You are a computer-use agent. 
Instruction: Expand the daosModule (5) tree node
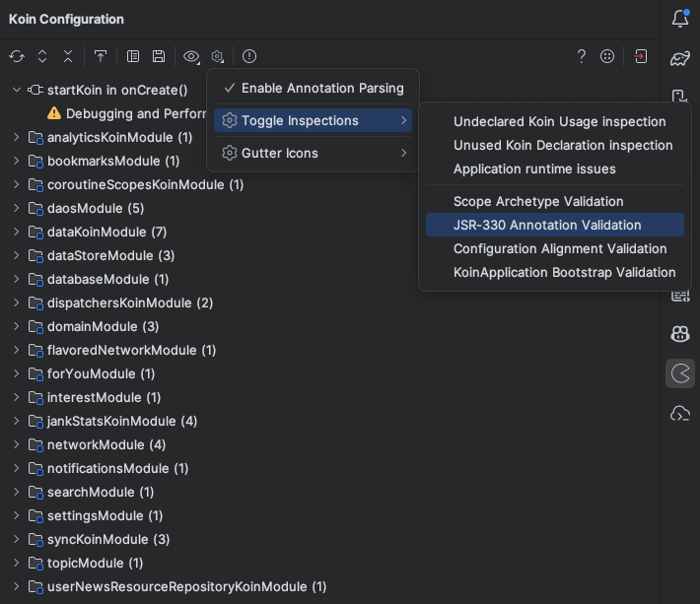[x=16, y=208]
